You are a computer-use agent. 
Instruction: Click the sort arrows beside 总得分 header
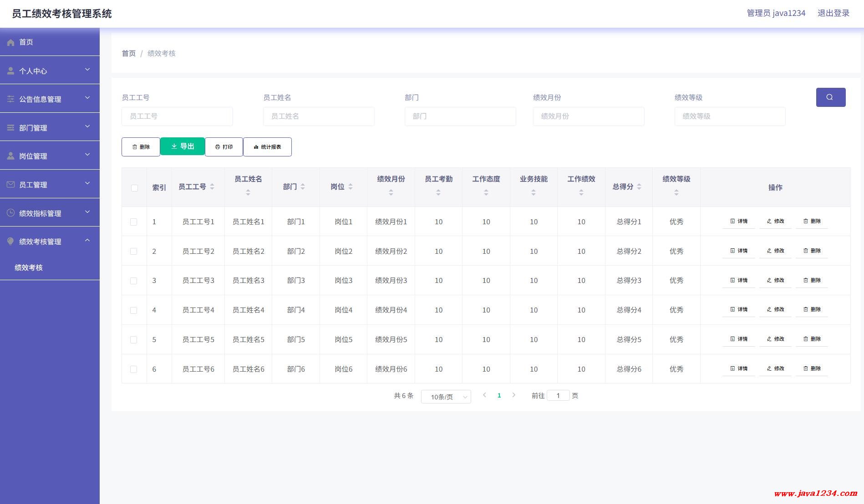click(x=639, y=187)
